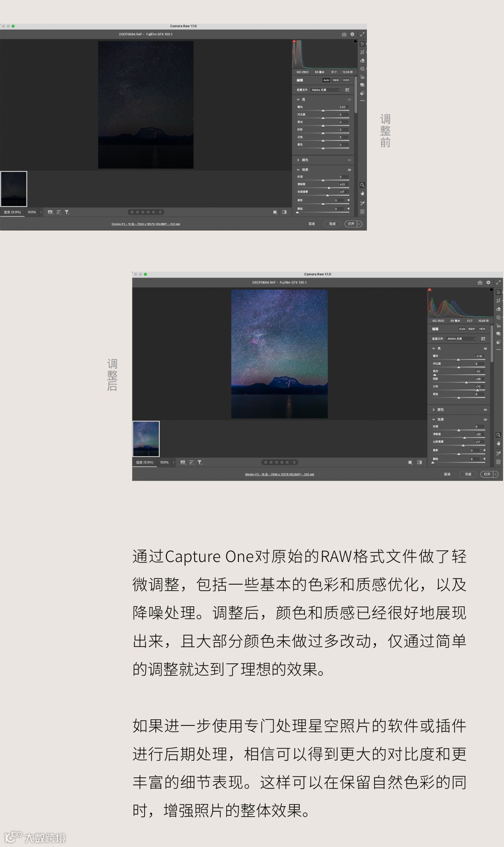Open the Display P3 workflow link in the 调整后 window
This screenshot has width=504, height=847.
click(x=280, y=474)
